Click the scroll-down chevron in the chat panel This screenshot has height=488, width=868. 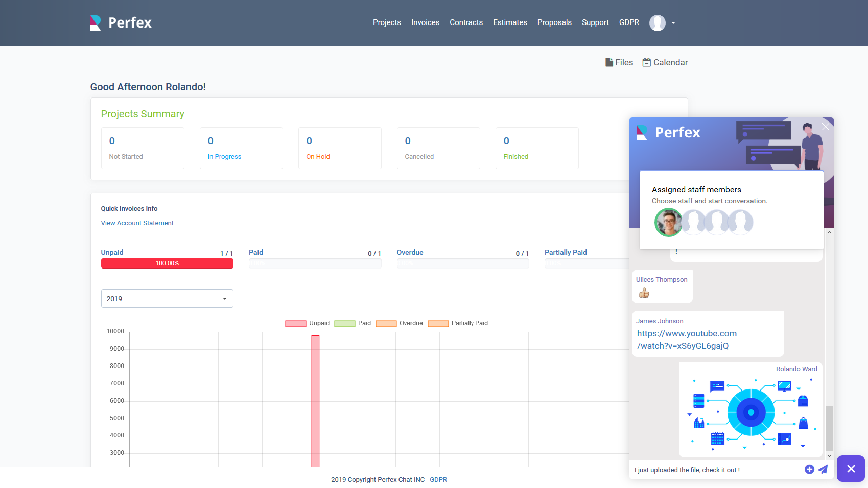(829, 456)
